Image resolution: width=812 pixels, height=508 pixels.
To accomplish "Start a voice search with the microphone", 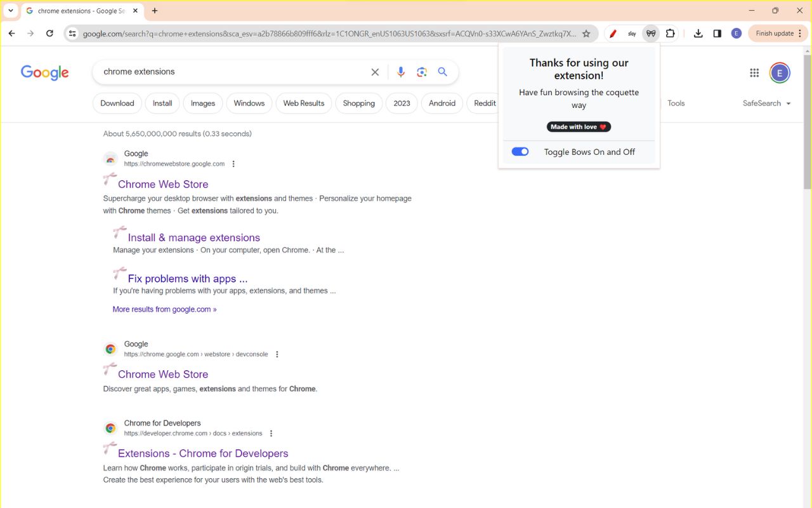I will 401,72.
